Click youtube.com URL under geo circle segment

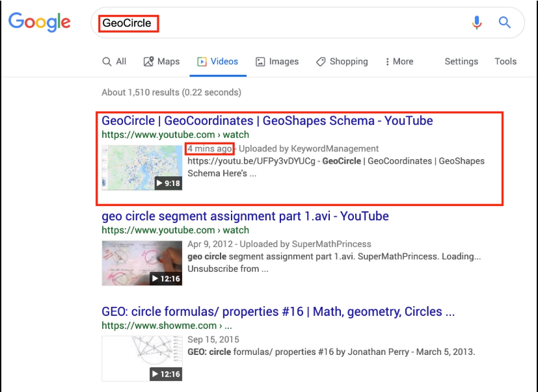click(x=176, y=230)
